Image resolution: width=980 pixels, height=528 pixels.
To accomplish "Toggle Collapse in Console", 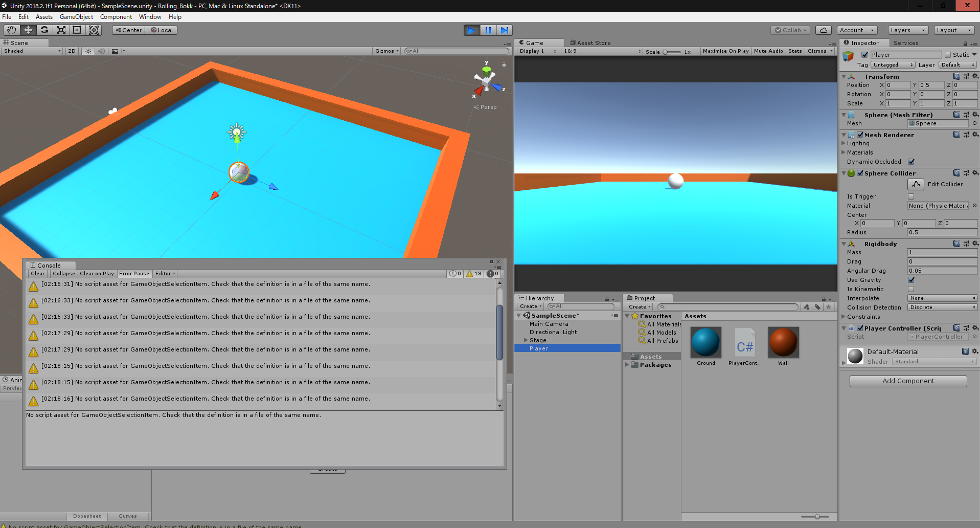I will [x=64, y=274].
